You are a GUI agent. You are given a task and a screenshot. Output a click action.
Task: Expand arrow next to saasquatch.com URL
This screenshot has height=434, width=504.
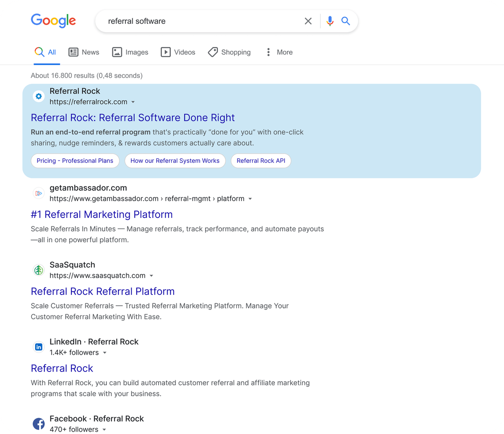151,276
